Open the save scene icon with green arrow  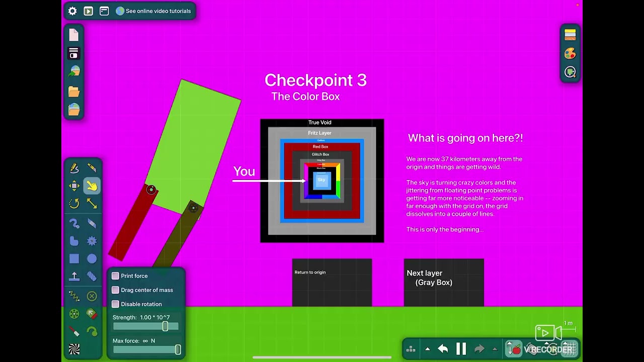tap(74, 72)
